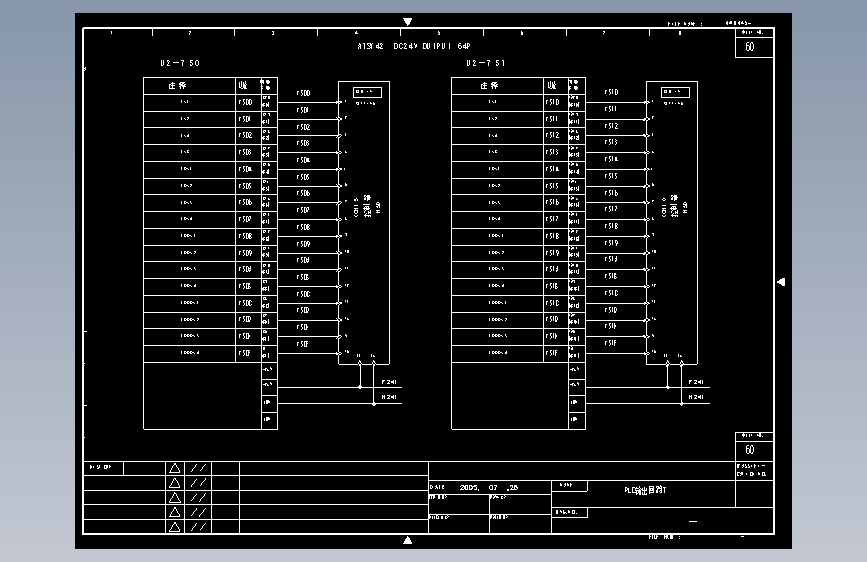Select the Y508 cell in the U2-7 50 table
Viewport: 867px width, 562px height.
(x=246, y=236)
